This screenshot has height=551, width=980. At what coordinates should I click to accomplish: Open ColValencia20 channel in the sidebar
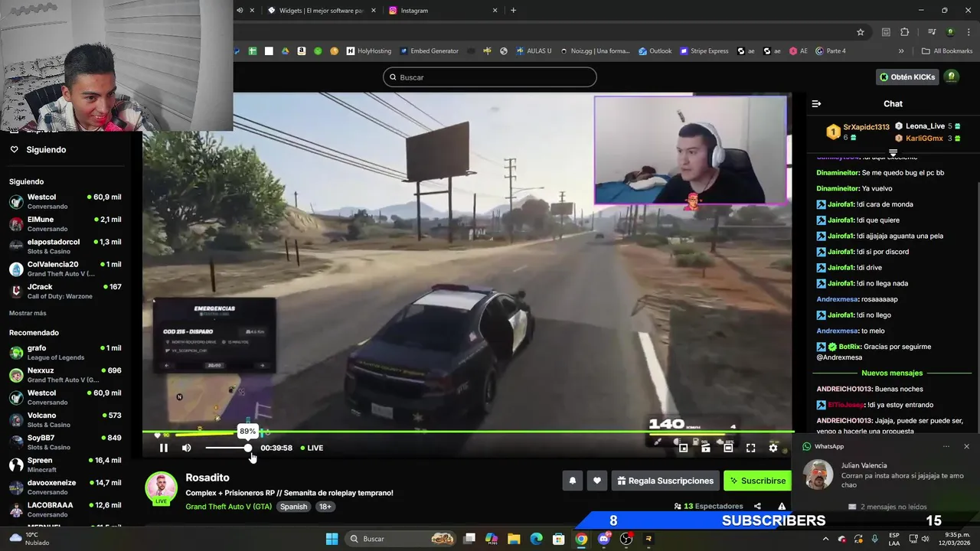tap(65, 269)
